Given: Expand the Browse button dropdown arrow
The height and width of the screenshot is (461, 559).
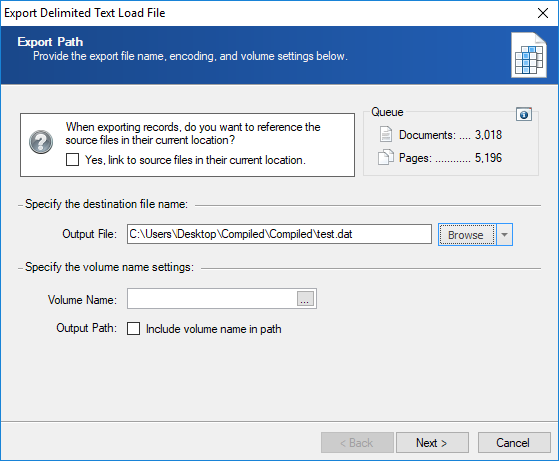Looking at the screenshot, I should tap(504, 235).
